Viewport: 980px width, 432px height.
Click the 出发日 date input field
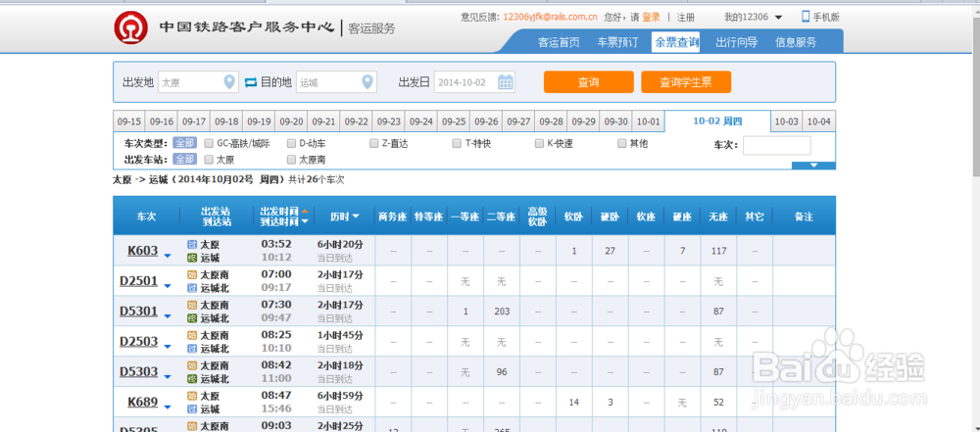[474, 82]
